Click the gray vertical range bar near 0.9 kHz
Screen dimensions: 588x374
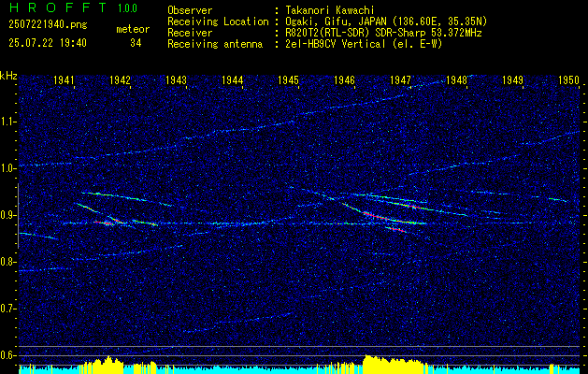coord(18,216)
